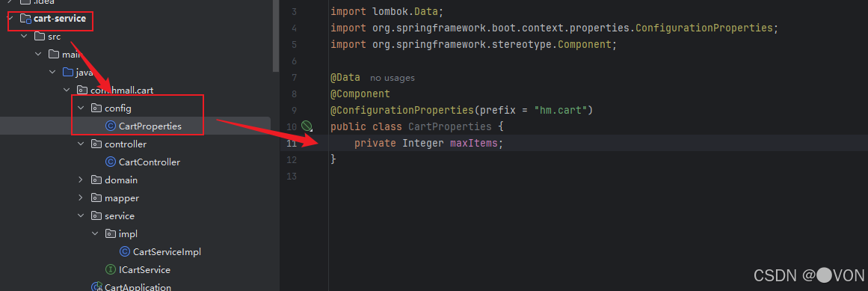Click the ICartService interface icon

point(110,270)
